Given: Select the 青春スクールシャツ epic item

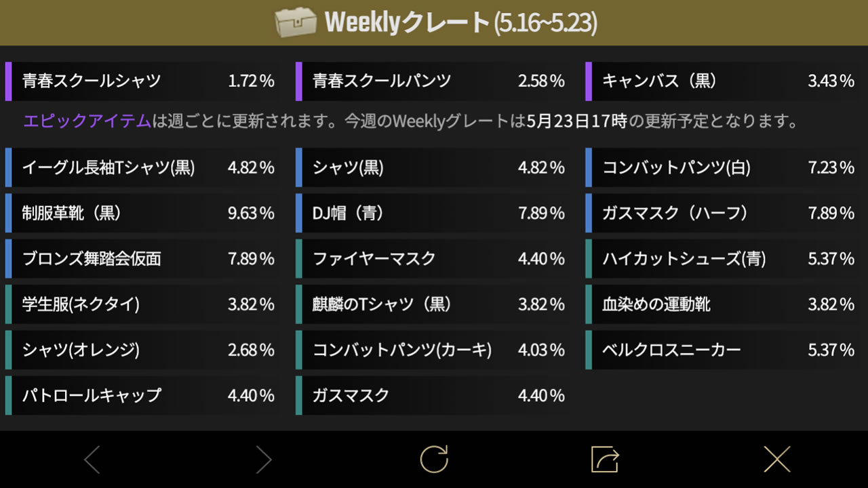Looking at the screenshot, I should tap(144, 81).
